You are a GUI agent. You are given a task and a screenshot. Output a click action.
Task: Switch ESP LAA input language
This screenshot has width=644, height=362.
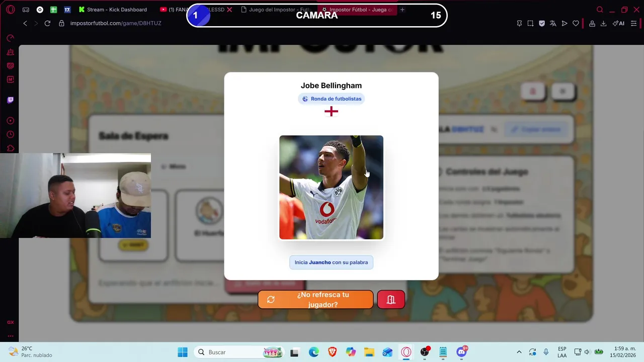[562, 352]
